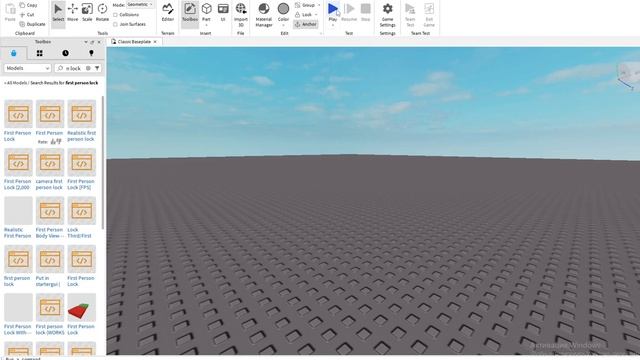
Task: Open the Mode Geometric dropdown
Action: 140,4
